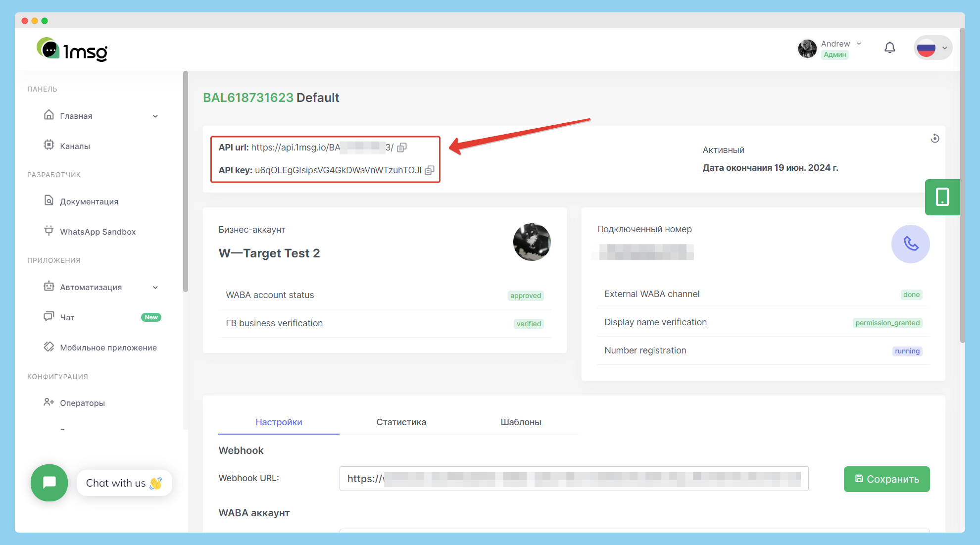Click the Сохранить button
This screenshot has width=980, height=545.
coord(886,479)
